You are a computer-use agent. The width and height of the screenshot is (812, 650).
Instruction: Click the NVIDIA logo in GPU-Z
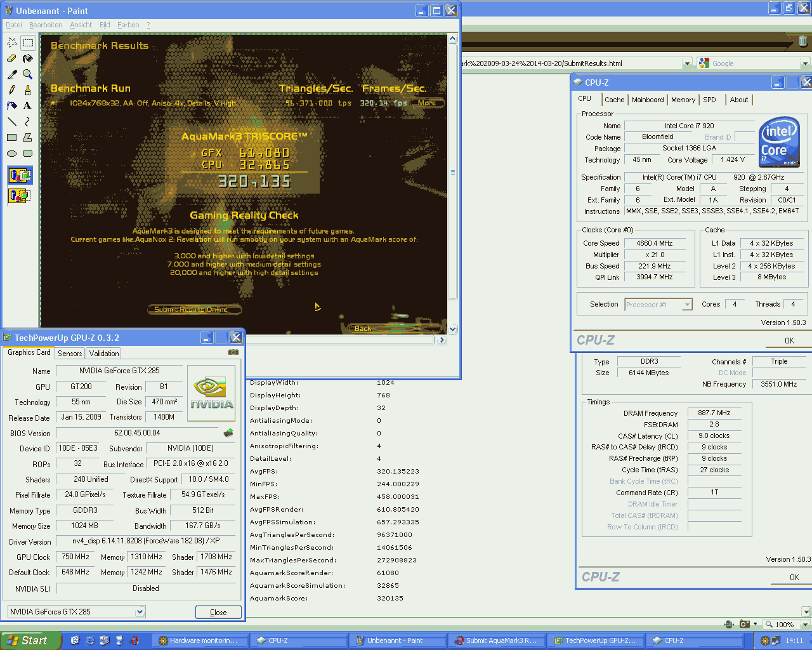[x=212, y=394]
